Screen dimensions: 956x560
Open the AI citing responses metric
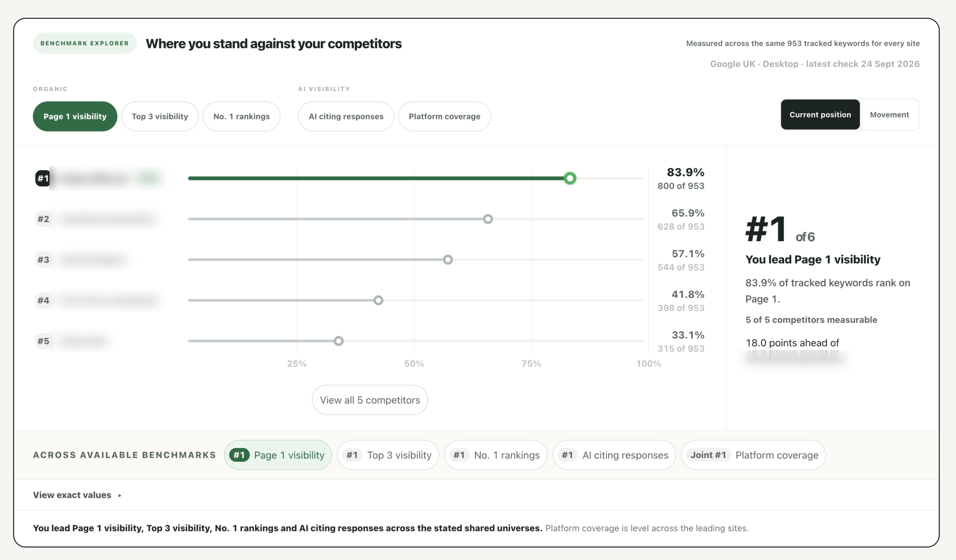346,116
